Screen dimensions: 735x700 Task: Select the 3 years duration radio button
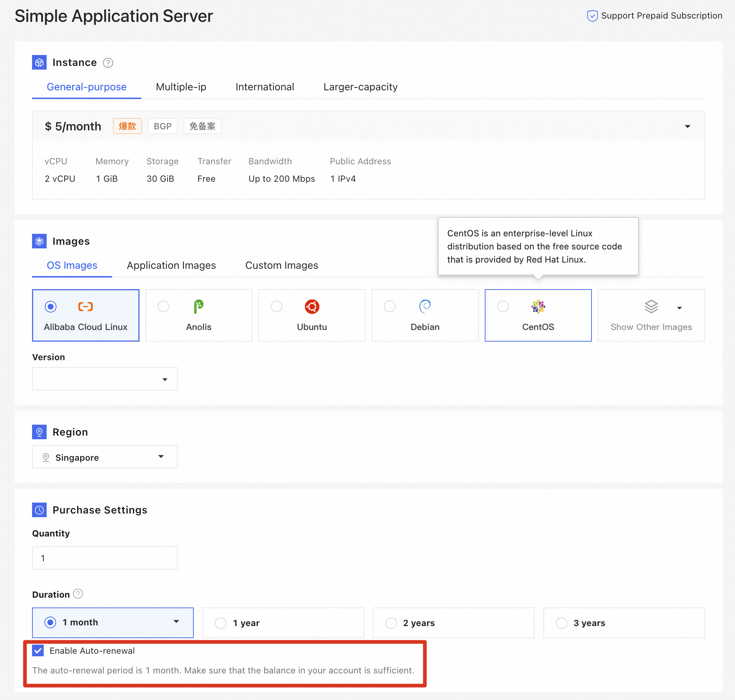[x=561, y=623]
